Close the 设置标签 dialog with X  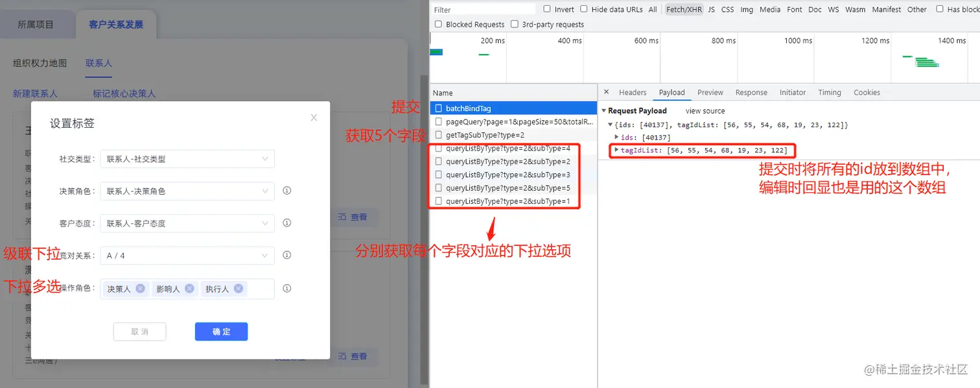(x=314, y=117)
